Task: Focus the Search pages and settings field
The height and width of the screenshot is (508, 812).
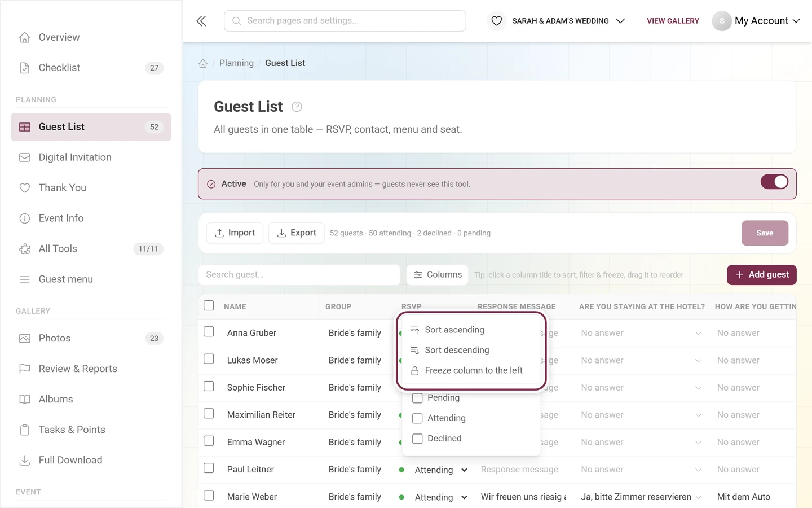Action: pos(345,21)
